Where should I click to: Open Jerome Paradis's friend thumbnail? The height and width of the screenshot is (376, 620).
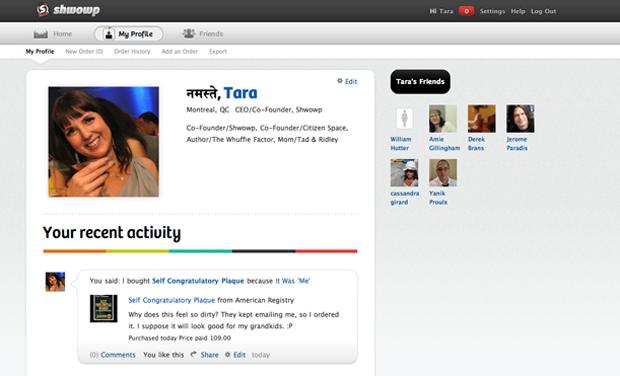coord(520,119)
